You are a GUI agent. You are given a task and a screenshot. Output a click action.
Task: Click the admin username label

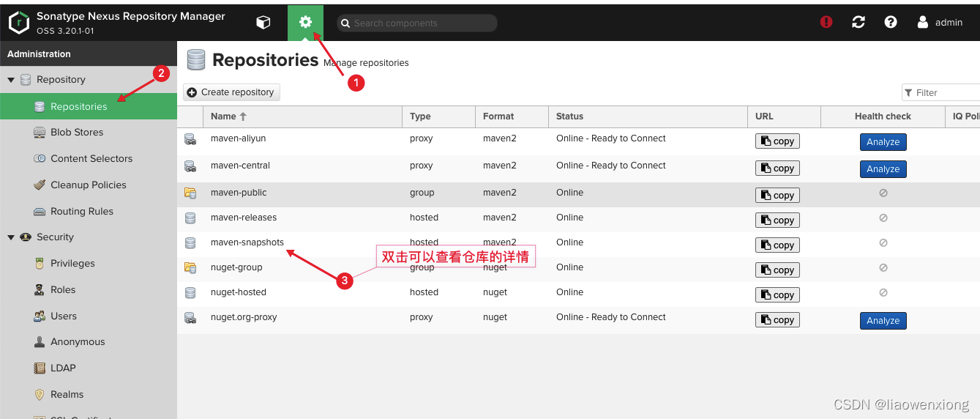click(949, 23)
